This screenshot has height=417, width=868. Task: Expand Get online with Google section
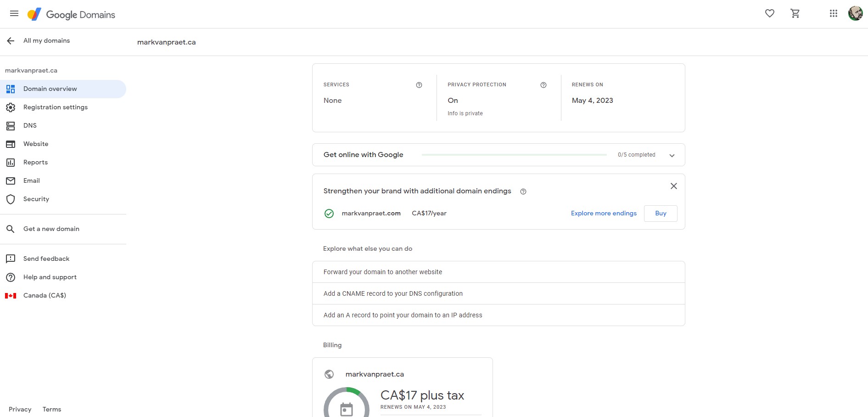click(672, 155)
